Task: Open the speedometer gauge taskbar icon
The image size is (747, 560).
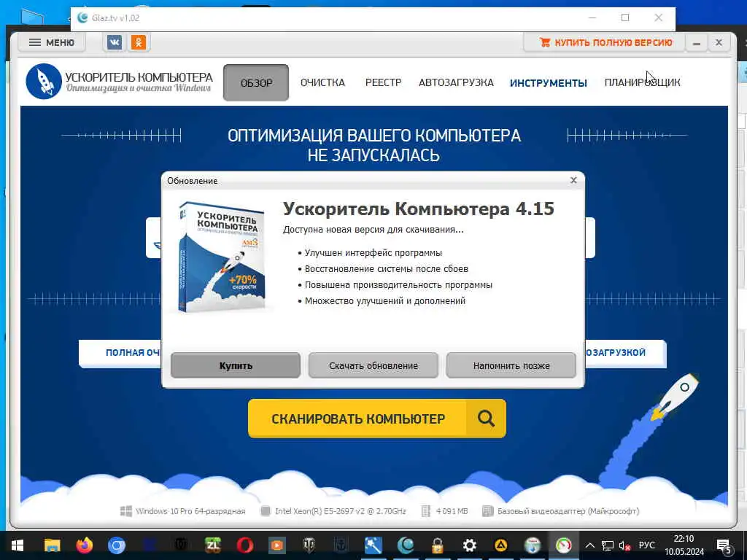Action: pos(564,545)
